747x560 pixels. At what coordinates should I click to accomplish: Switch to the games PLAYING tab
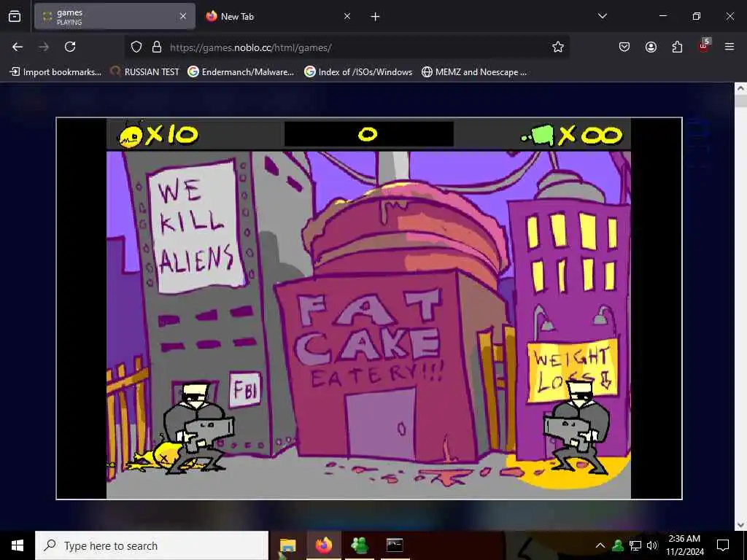coord(115,17)
